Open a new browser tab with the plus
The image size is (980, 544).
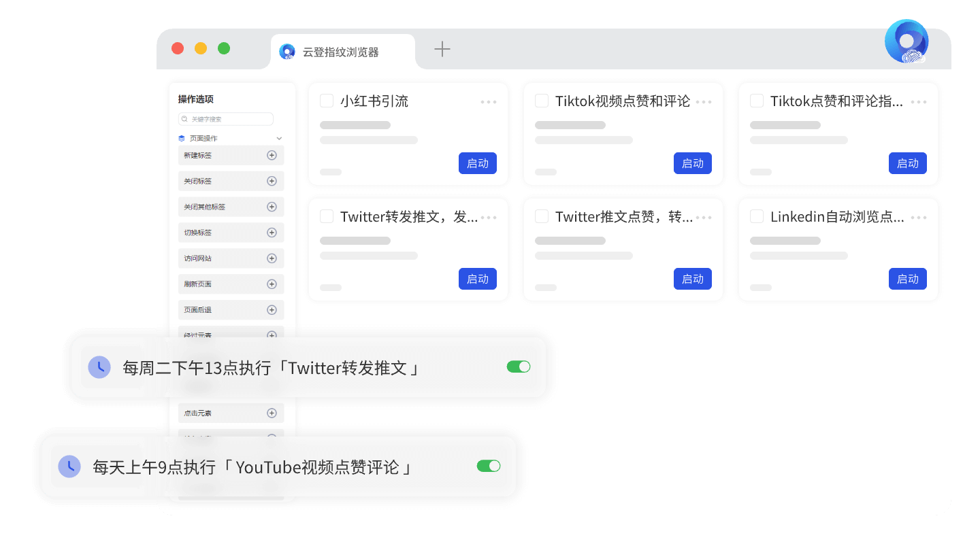(442, 49)
